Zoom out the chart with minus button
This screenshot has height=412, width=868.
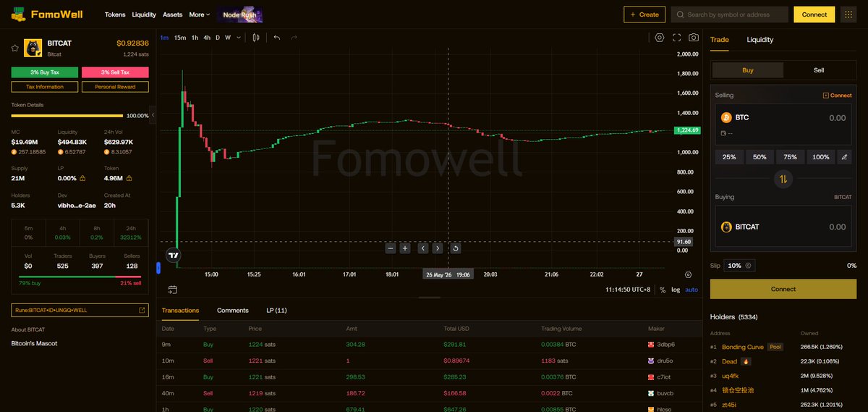pyautogui.click(x=391, y=248)
